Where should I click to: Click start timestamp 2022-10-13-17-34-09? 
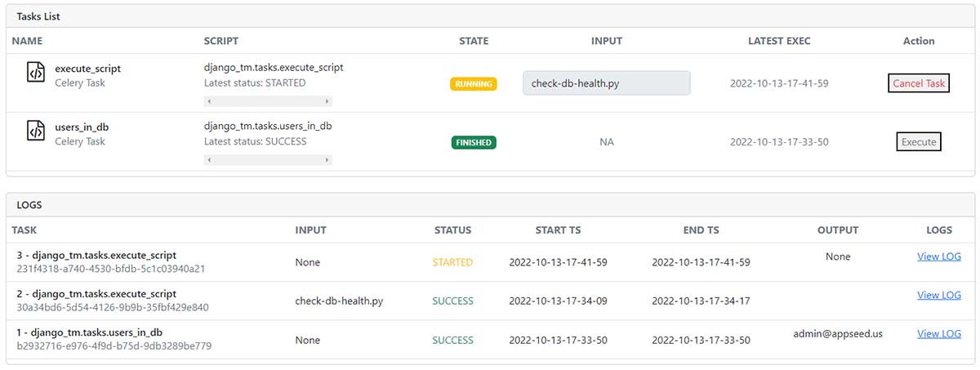point(558,301)
